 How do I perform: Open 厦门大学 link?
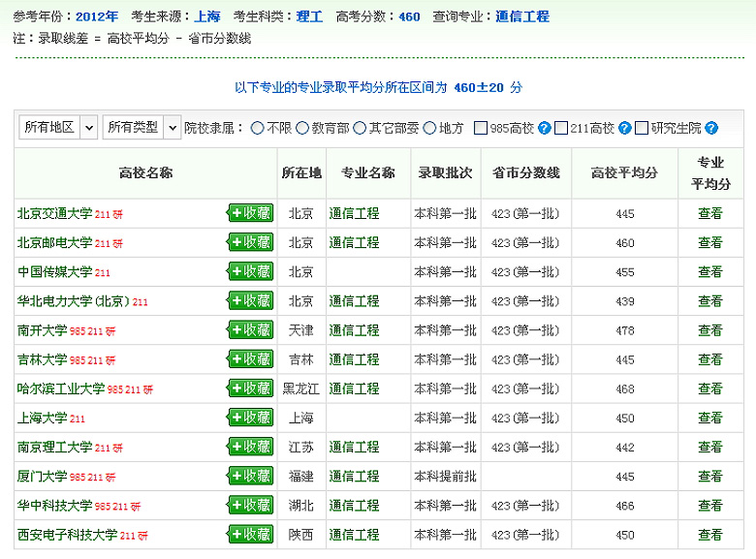click(42, 477)
